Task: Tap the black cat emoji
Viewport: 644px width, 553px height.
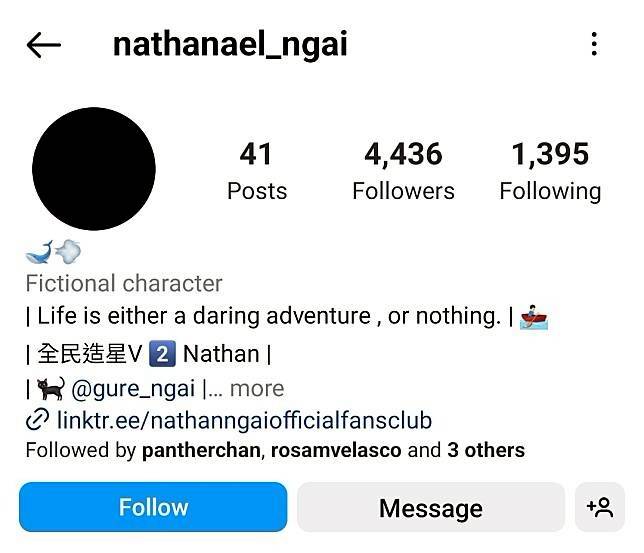Action: (x=51, y=388)
